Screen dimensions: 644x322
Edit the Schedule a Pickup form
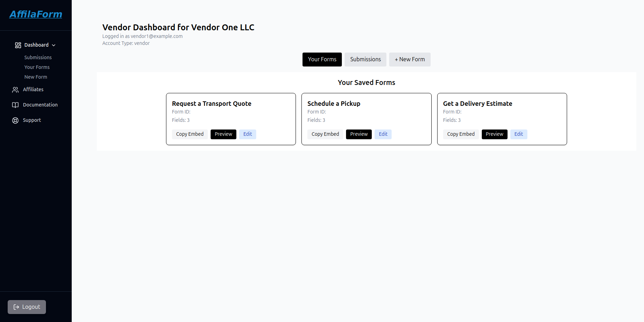(x=383, y=134)
